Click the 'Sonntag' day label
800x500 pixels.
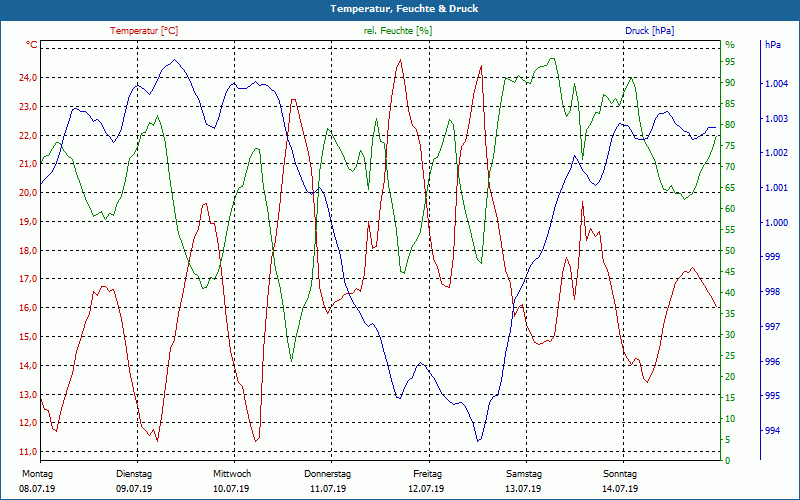620,474
